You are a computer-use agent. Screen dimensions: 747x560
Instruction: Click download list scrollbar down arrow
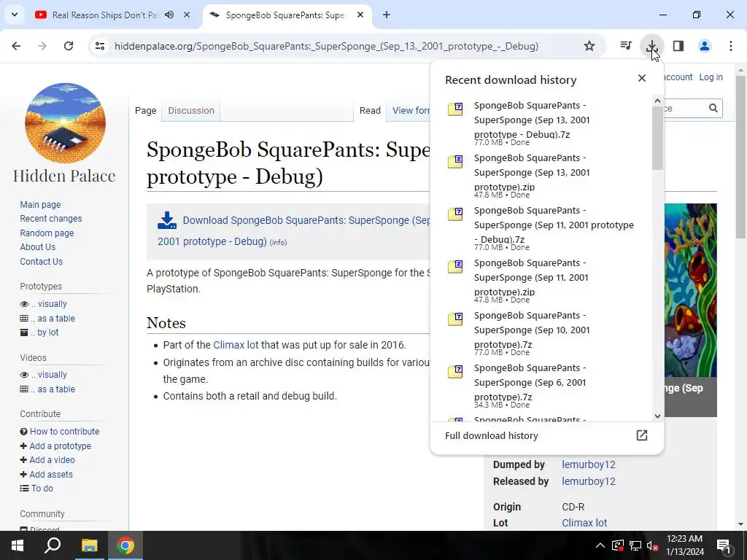(657, 416)
